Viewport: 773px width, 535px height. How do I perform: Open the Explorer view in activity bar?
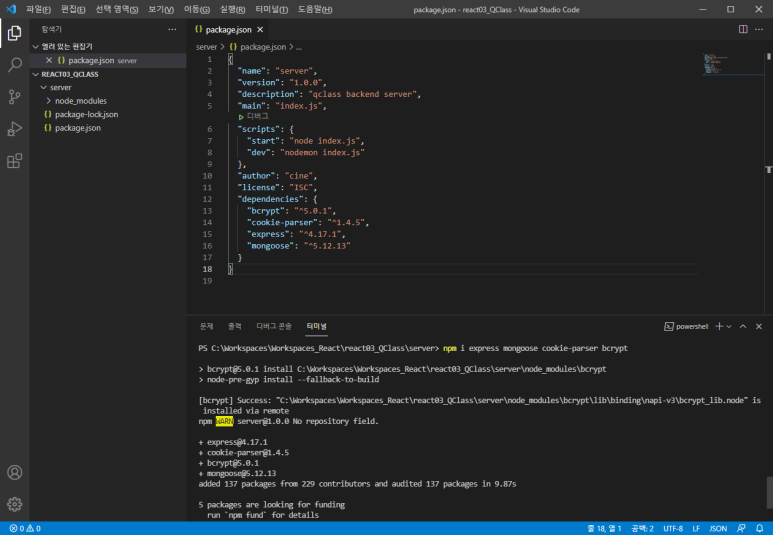(x=14, y=33)
